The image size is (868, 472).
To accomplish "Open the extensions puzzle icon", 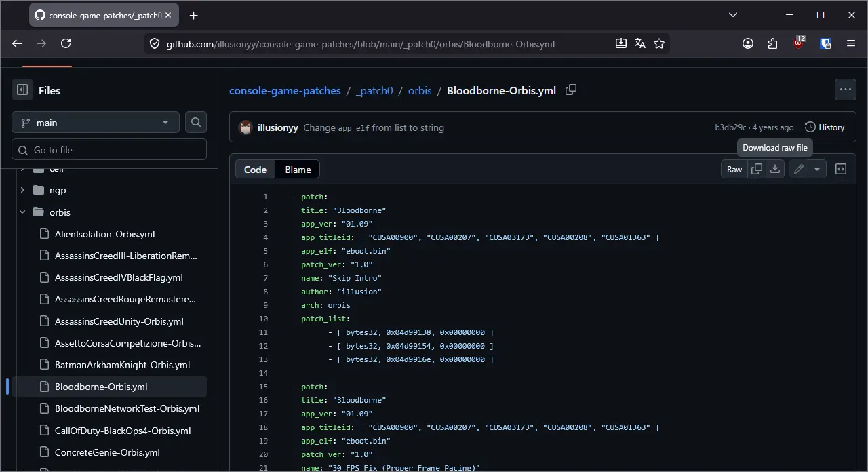I will coord(773,43).
